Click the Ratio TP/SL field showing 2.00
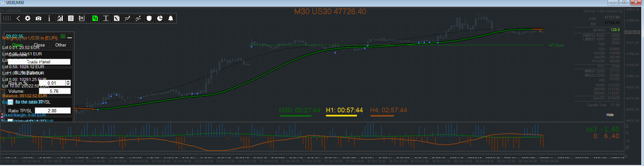 [53, 111]
